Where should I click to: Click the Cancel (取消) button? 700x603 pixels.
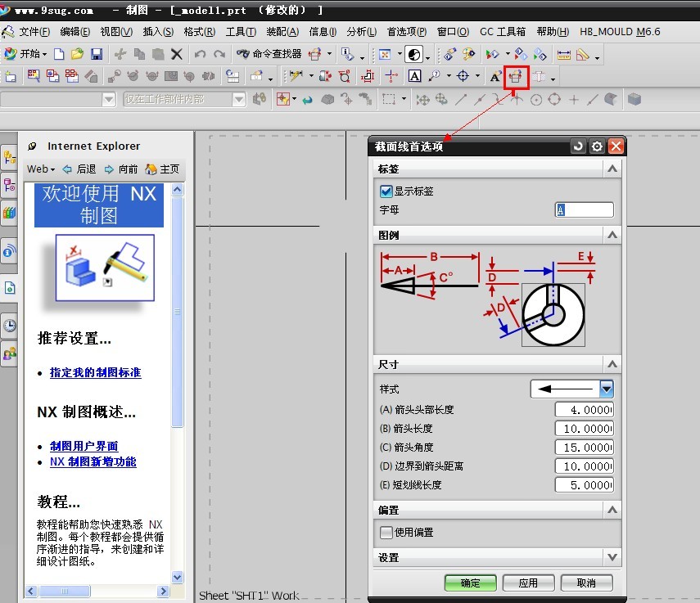click(x=586, y=583)
